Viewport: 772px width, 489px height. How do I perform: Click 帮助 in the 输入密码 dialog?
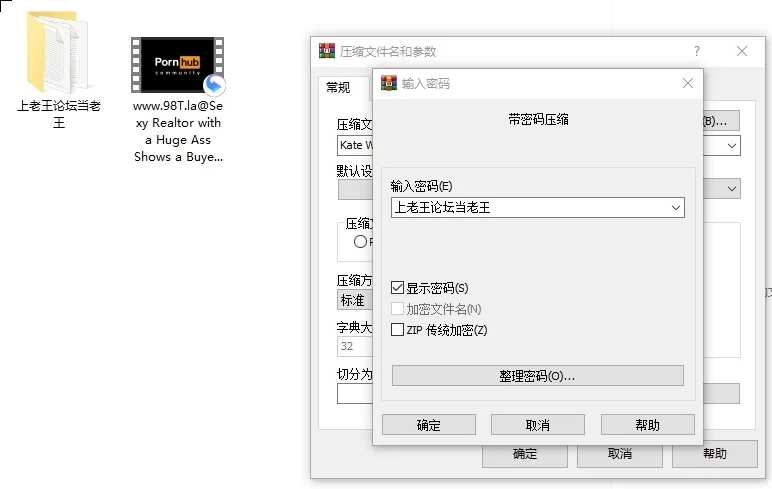[x=647, y=425]
